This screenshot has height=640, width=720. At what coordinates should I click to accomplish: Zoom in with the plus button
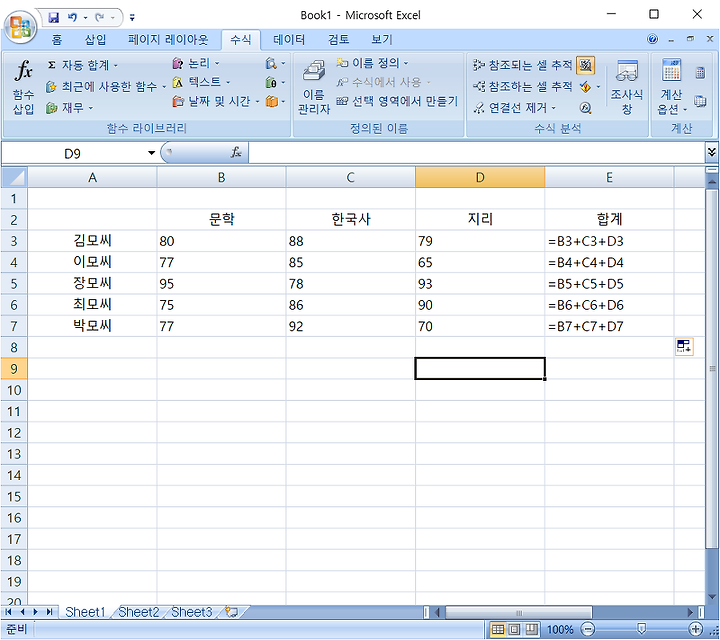[696, 629]
